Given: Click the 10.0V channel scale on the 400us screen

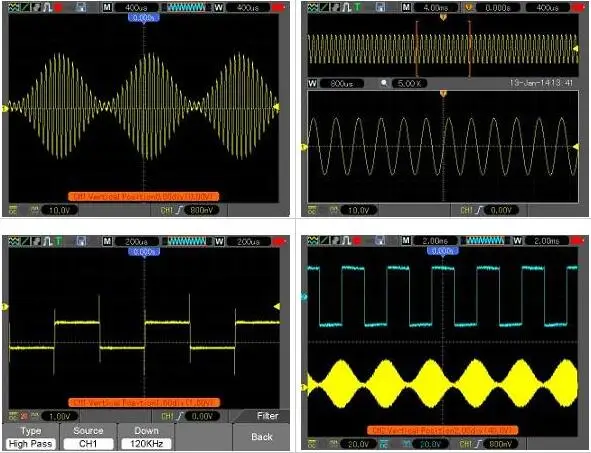Looking at the screenshot, I should 59,210.
